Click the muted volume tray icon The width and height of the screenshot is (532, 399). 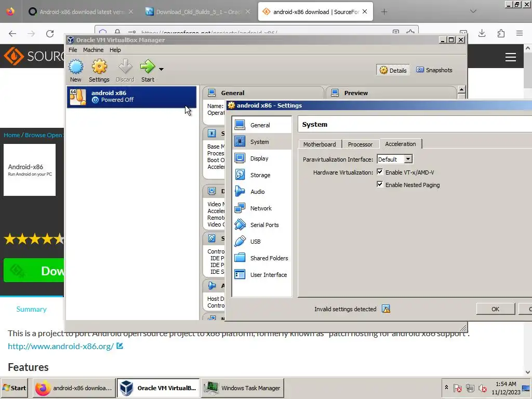click(x=482, y=388)
